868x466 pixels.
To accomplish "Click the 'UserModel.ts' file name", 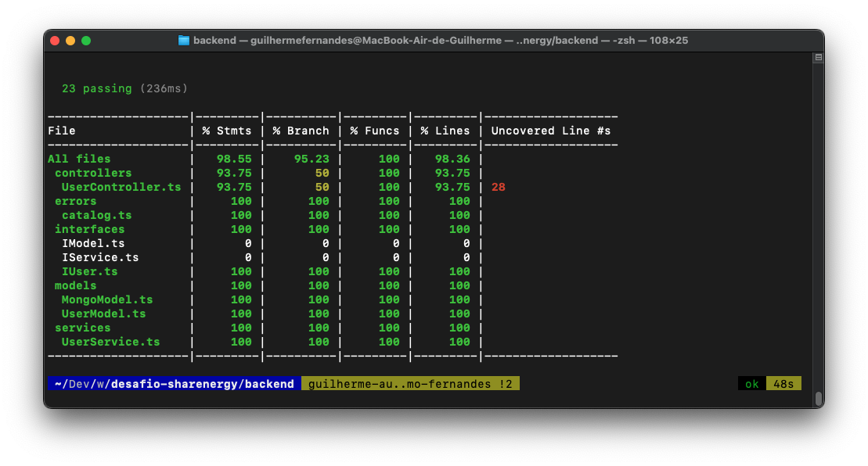I will pyautogui.click(x=103, y=314).
